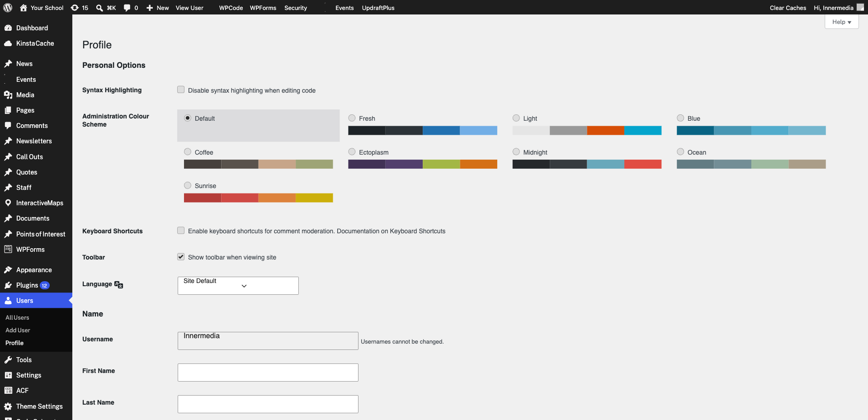Open Security in the admin bar

(x=296, y=8)
